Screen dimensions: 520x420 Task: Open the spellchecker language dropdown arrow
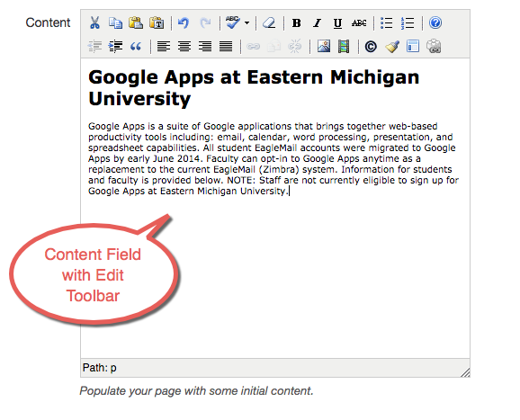click(247, 23)
